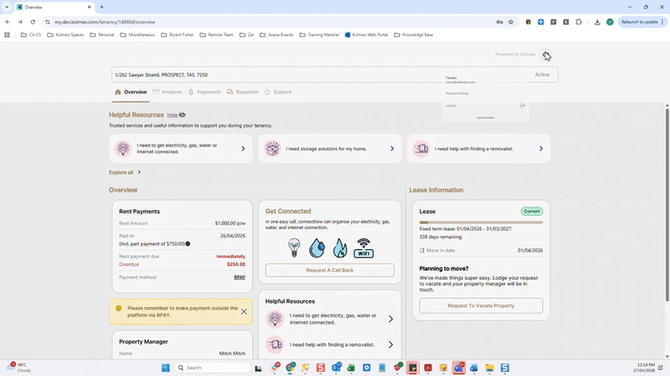Go to the Explore tab
Viewport: 670px width, 376px height.
278,92
